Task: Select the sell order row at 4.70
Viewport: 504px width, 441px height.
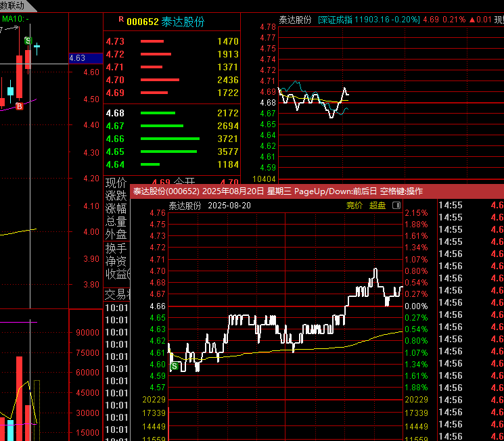Action: pos(172,80)
